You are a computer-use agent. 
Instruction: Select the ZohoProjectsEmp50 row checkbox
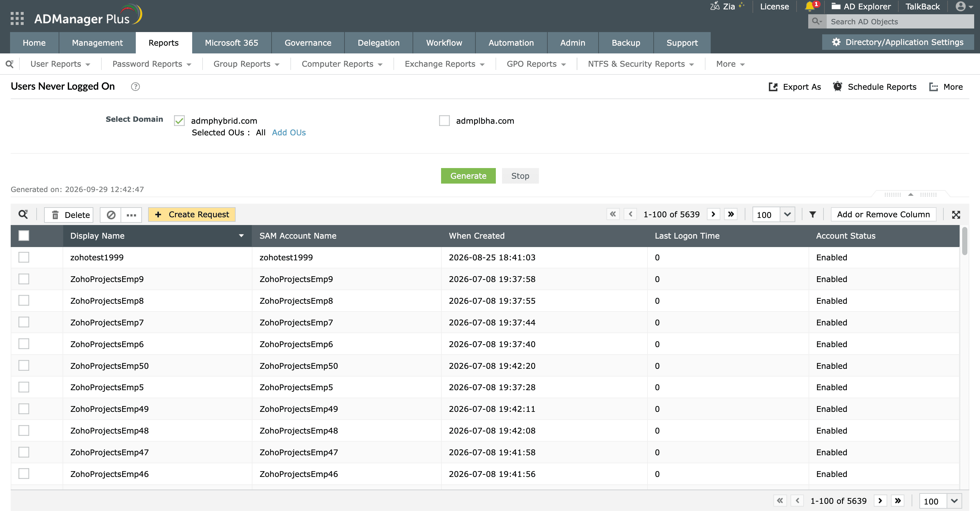click(x=24, y=366)
